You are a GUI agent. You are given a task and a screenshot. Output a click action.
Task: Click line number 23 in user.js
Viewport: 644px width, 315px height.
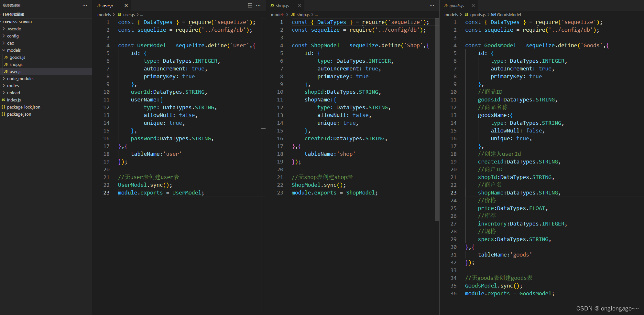[x=106, y=193]
